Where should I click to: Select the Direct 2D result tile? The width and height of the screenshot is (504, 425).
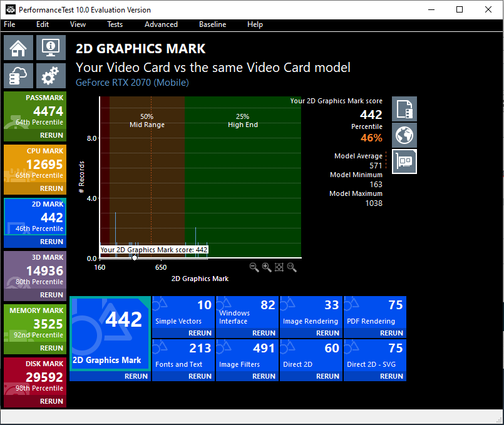point(311,356)
